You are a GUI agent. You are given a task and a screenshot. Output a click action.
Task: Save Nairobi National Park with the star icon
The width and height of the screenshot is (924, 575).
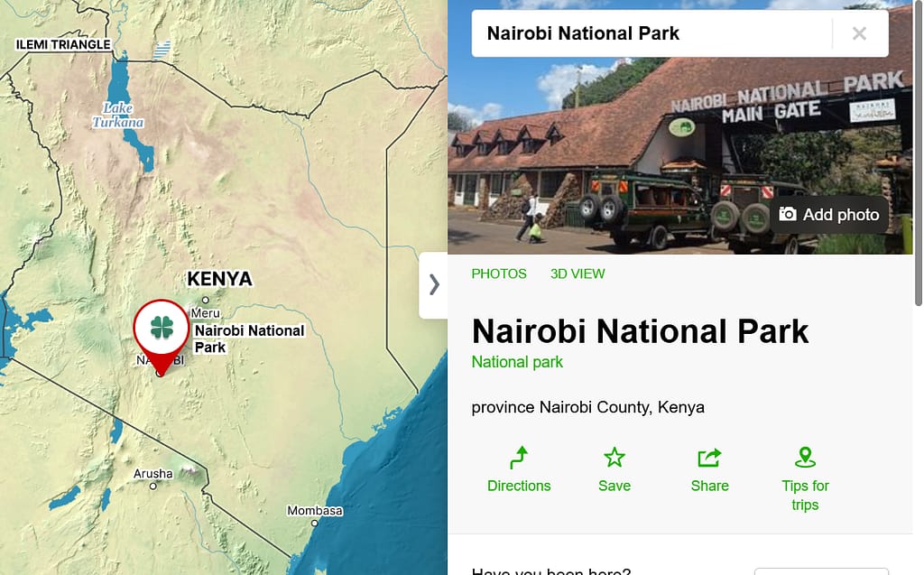614,469
